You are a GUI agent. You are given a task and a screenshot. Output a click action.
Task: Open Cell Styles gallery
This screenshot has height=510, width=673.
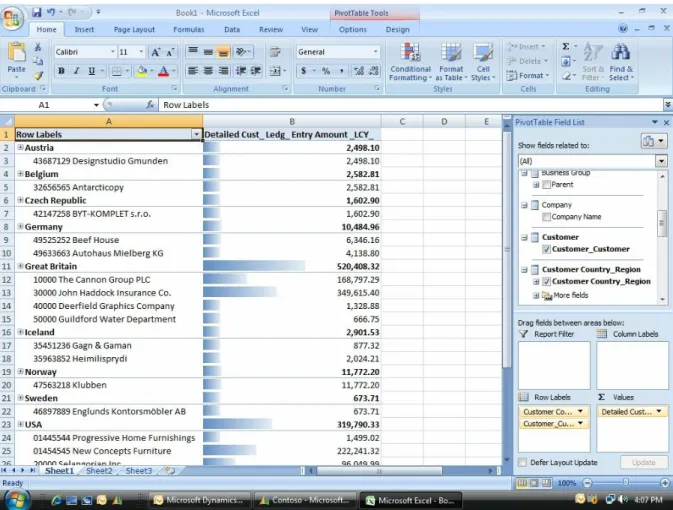(483, 62)
